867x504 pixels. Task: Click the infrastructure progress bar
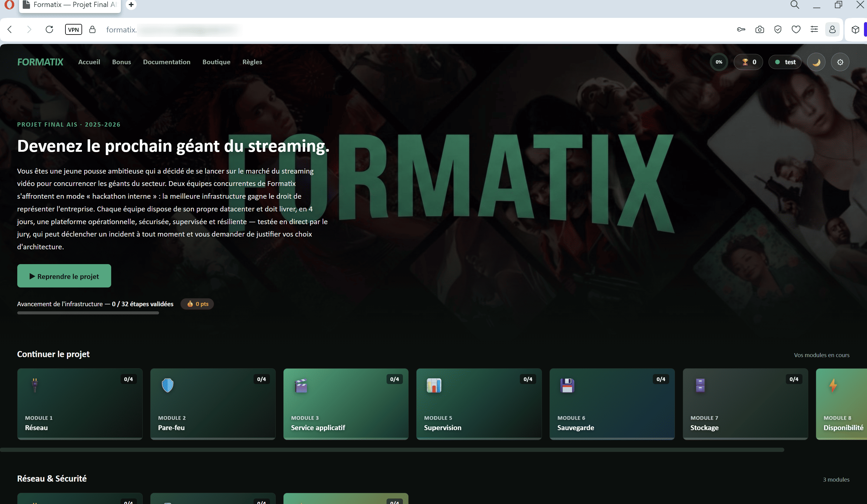coord(88,313)
